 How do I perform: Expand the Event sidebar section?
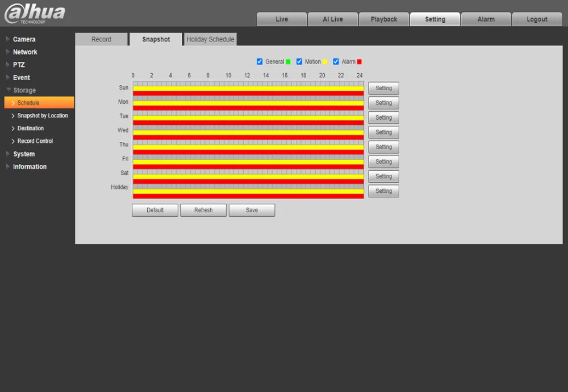[x=22, y=78]
